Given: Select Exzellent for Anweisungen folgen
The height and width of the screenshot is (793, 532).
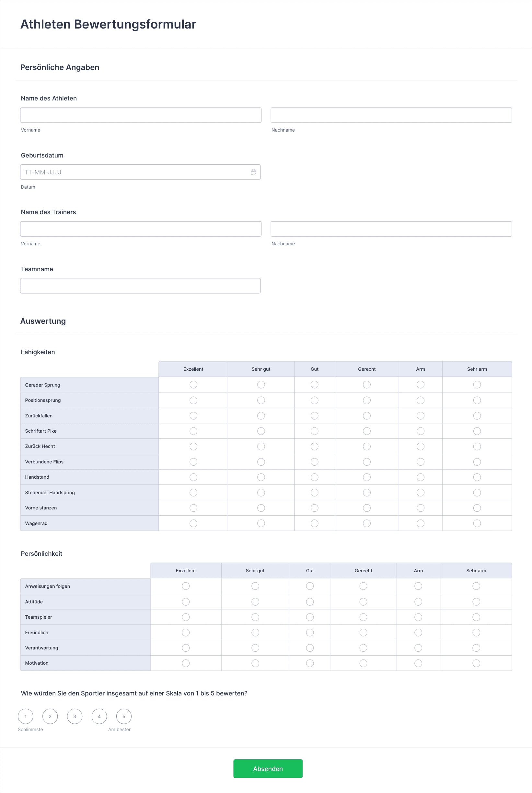Looking at the screenshot, I should pos(186,586).
